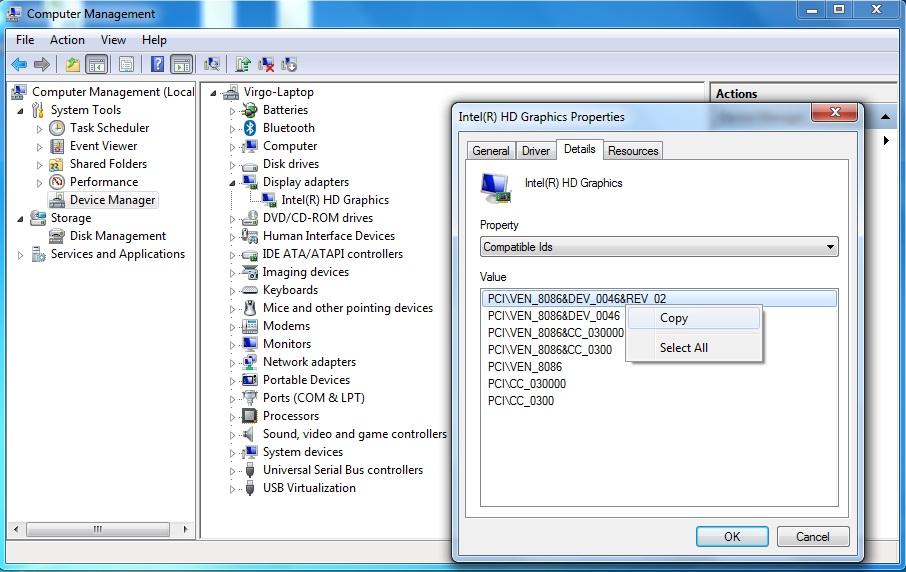This screenshot has height=572, width=906.
Task: Click the Processors category icon
Action: click(250, 416)
